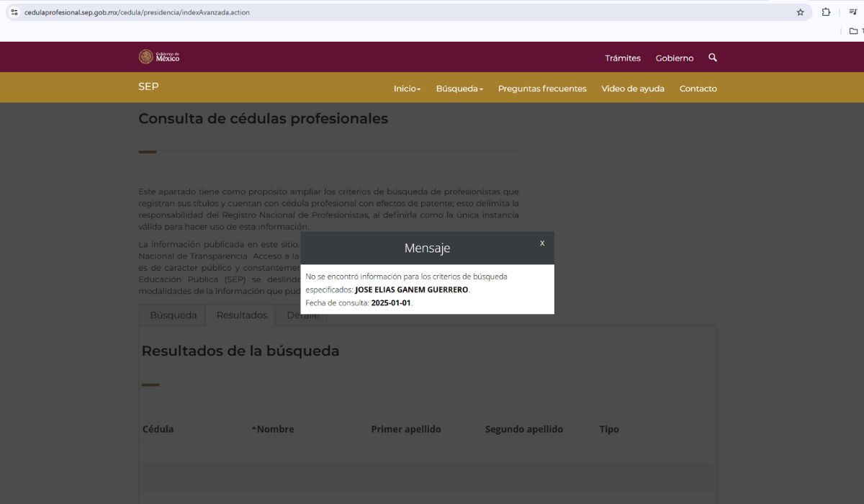Click the Gobierno de México logo
The image size is (864, 504).
pos(159,57)
